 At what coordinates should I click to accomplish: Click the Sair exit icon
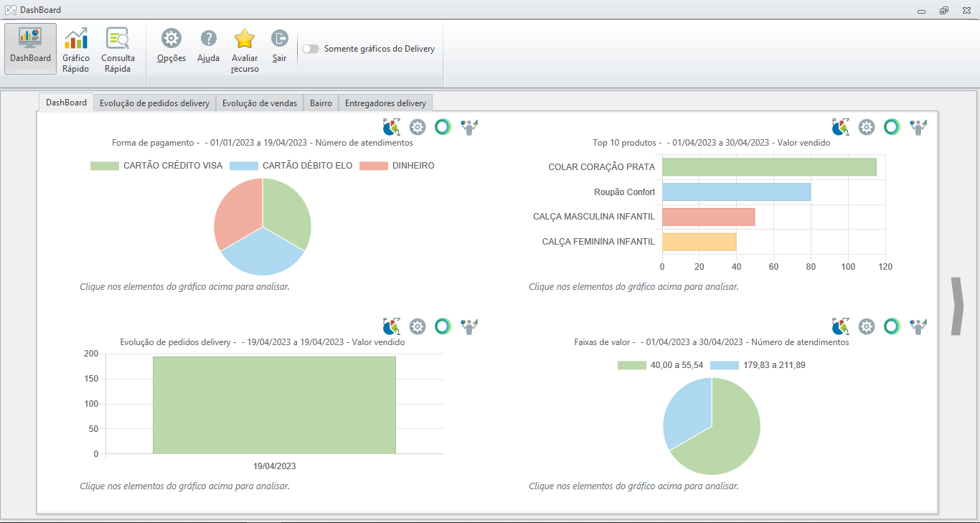pyautogui.click(x=279, y=39)
